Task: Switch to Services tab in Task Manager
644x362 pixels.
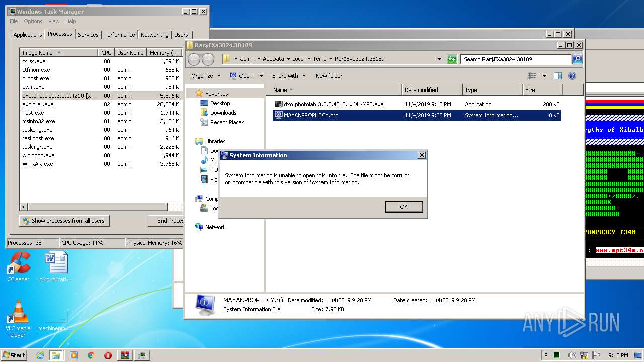Action: point(88,35)
